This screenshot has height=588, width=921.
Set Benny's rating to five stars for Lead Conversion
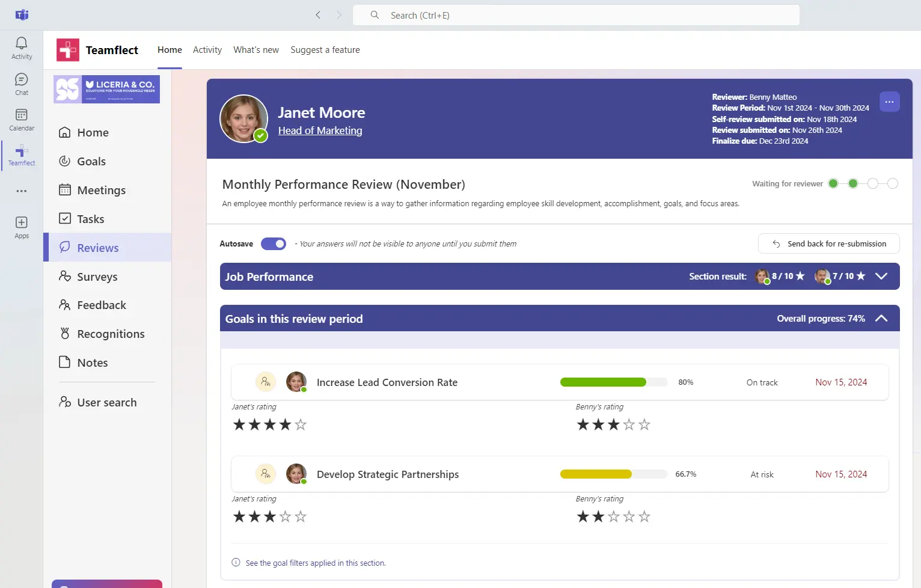[x=644, y=424]
